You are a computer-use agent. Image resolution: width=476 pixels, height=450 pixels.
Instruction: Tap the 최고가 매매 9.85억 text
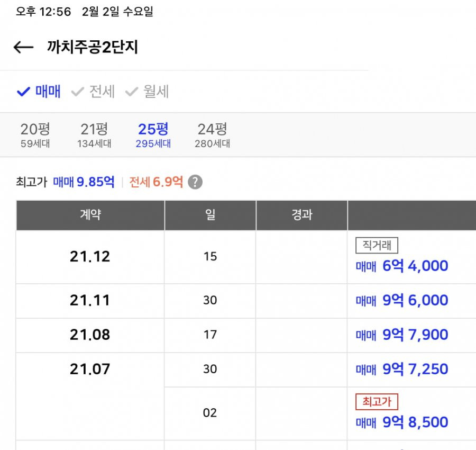[83, 182]
